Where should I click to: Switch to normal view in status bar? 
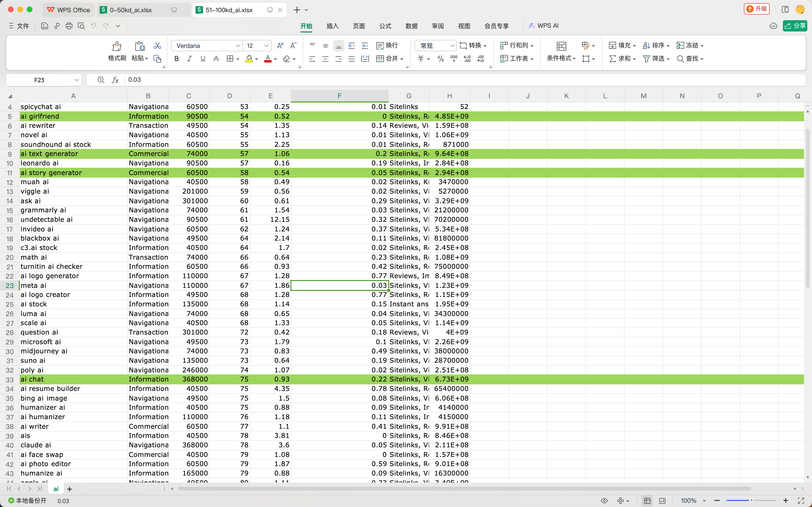pos(647,501)
